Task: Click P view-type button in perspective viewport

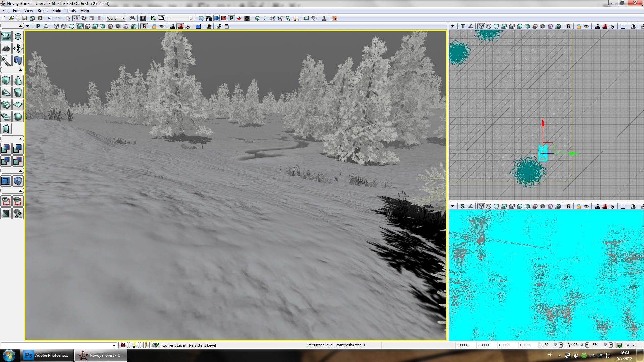Action: (x=38, y=26)
